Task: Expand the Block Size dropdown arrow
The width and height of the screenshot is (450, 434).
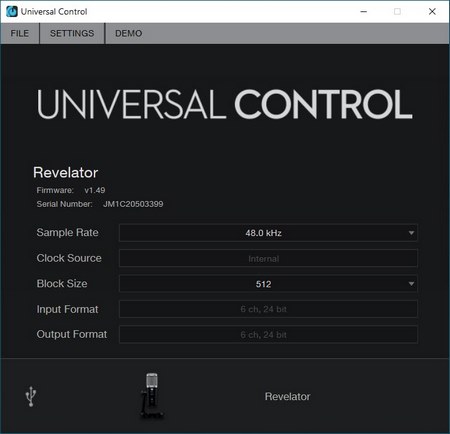Action: 411,284
